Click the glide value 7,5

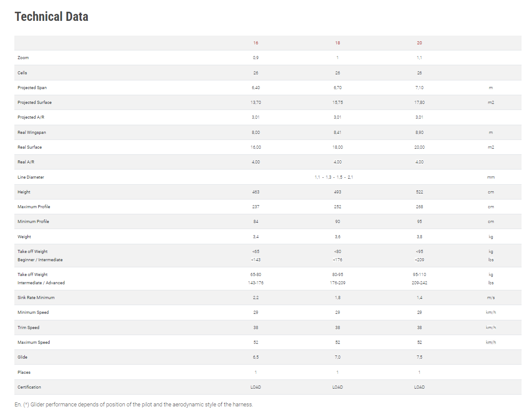[419, 357]
